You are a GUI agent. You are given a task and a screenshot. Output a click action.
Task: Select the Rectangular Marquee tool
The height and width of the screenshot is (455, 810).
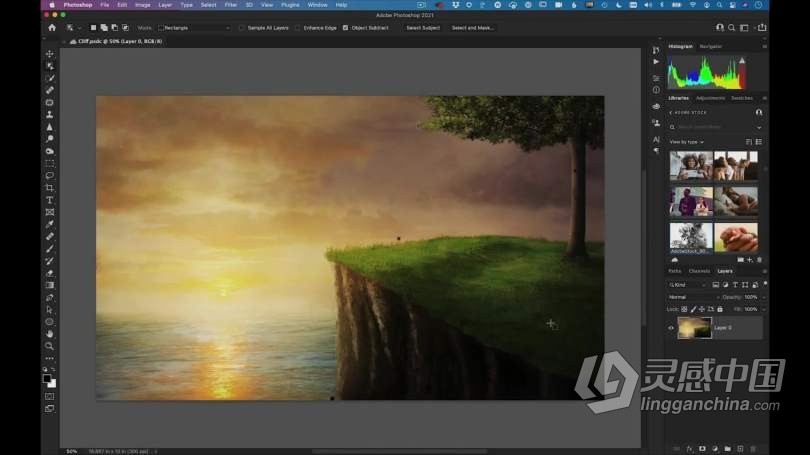[50, 164]
